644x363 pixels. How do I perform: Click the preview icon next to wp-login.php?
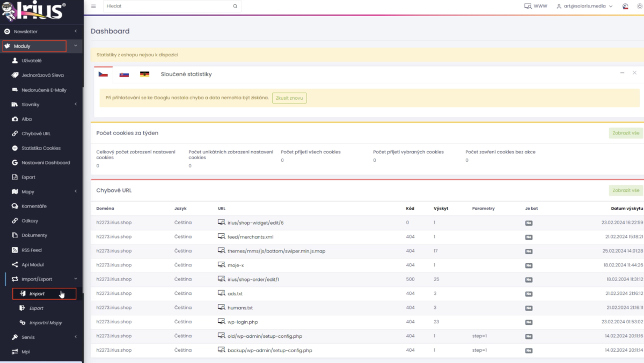[x=221, y=322]
